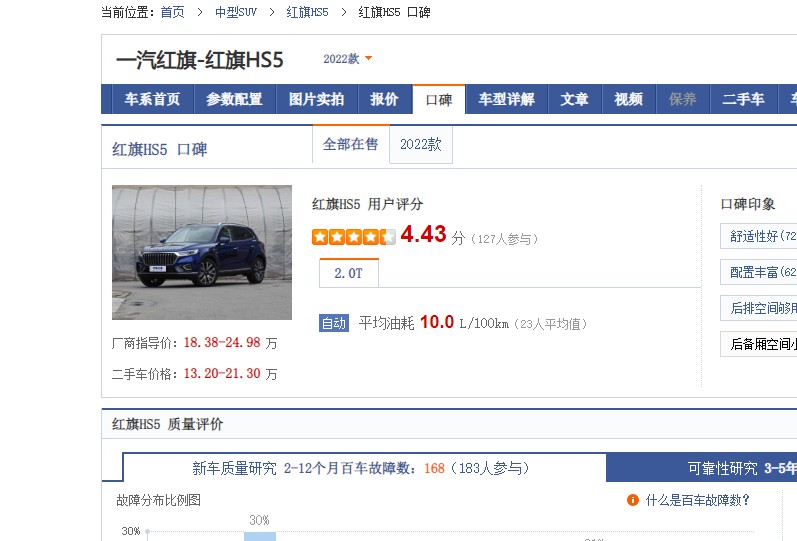Viewport: 797px width, 541px height.
Task: Click the orange info icon beside 什么是百车故障数
Action: 632,500
